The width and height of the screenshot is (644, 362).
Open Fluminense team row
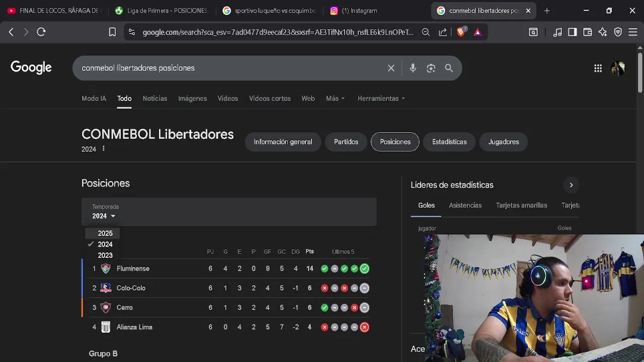pyautogui.click(x=229, y=268)
